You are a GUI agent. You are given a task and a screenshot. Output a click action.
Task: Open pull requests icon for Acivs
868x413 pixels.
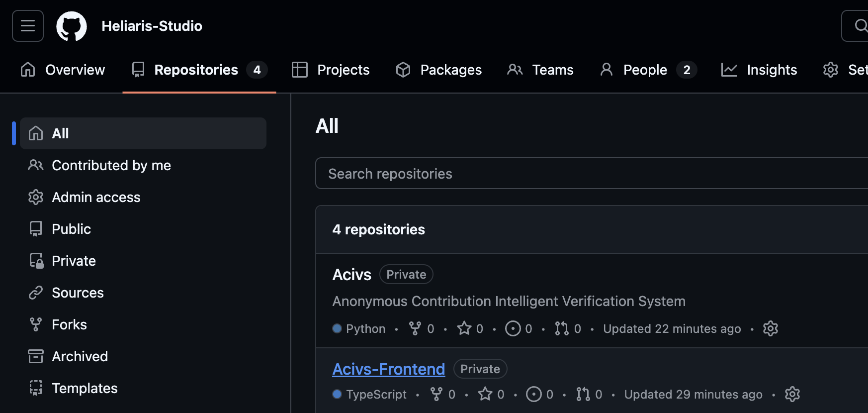562,328
